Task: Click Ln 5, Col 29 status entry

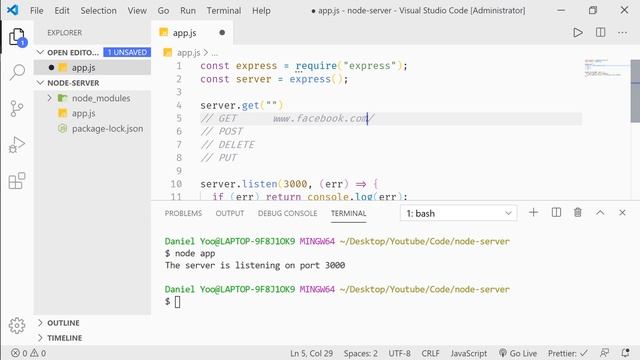Action: click(311, 353)
